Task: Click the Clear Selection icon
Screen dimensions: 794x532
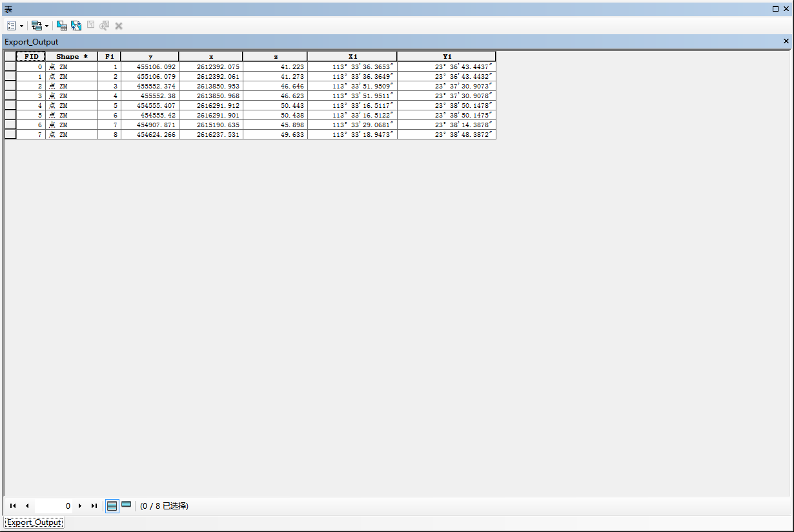Action: [90, 26]
